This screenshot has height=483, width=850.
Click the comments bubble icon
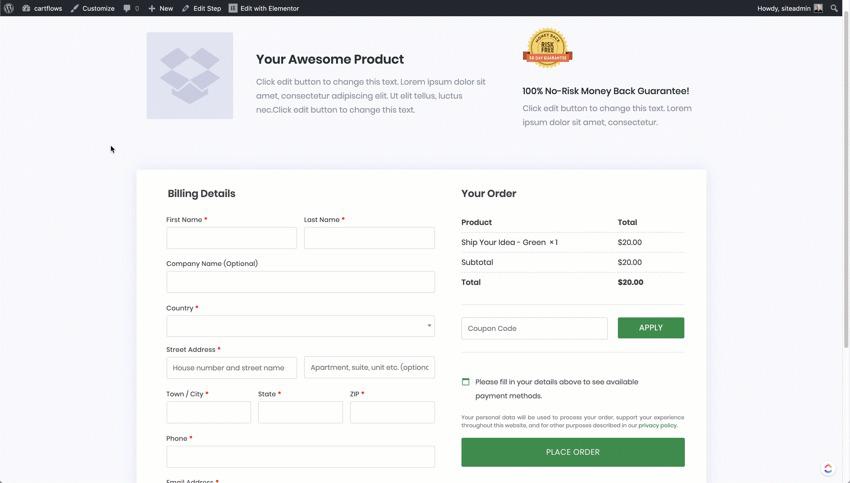click(x=128, y=8)
